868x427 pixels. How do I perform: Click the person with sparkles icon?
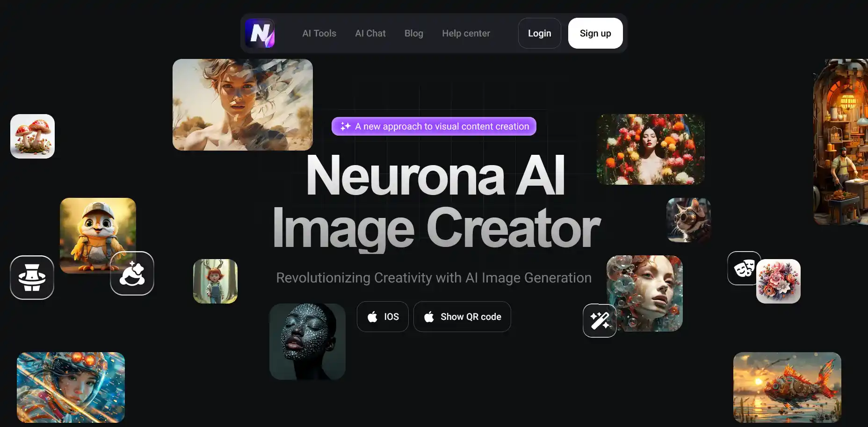pos(132,274)
